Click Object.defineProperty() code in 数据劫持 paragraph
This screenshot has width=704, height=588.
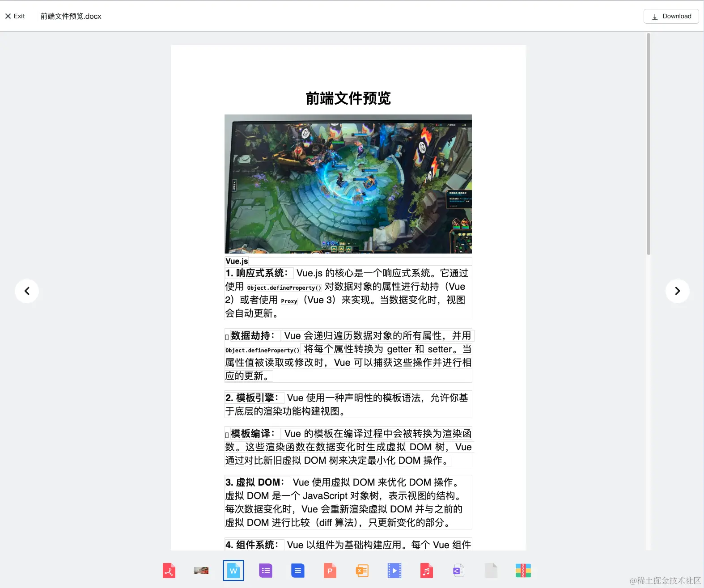point(263,351)
